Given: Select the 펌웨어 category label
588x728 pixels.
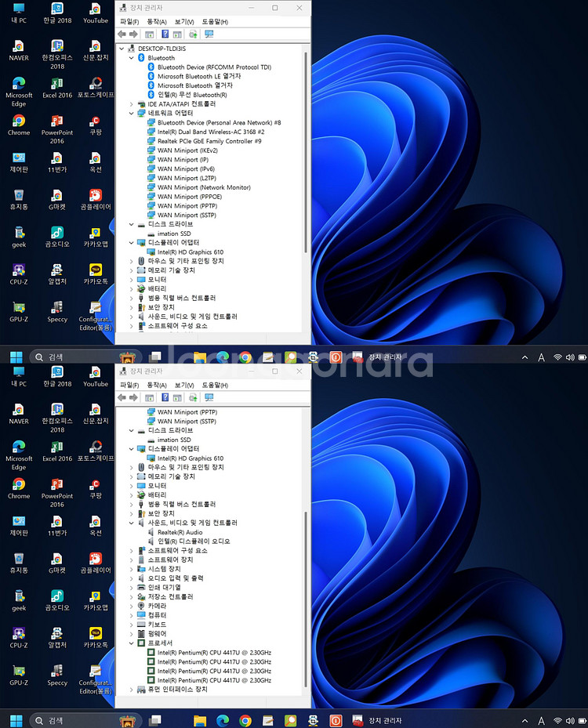Looking at the screenshot, I should pyautogui.click(x=157, y=634).
